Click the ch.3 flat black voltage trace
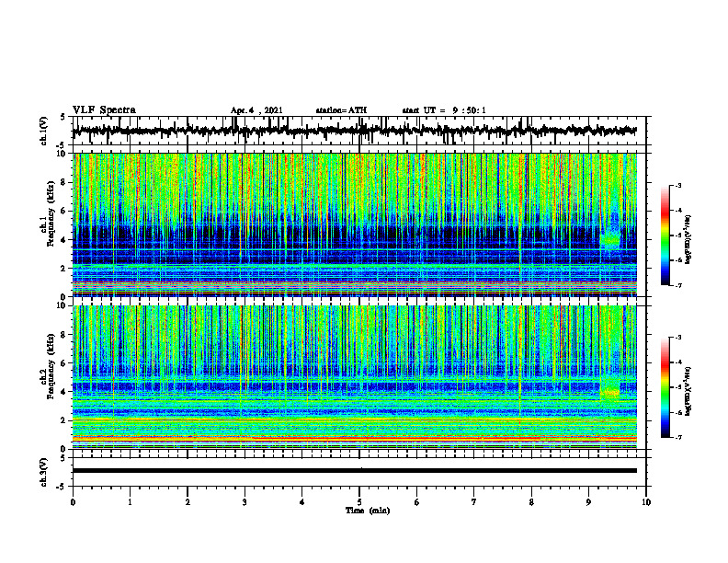The height and width of the screenshot is (563, 728). 354,471
